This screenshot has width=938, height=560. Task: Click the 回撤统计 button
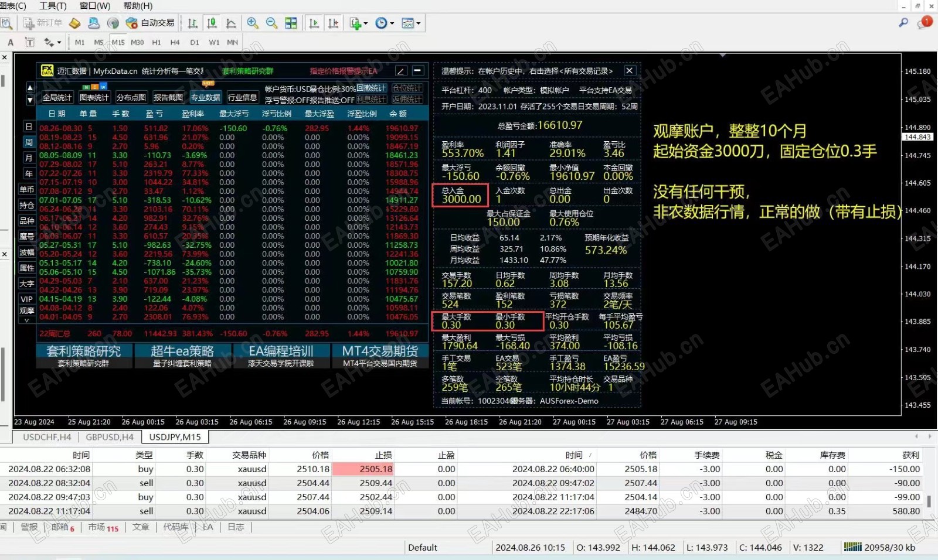point(371,88)
